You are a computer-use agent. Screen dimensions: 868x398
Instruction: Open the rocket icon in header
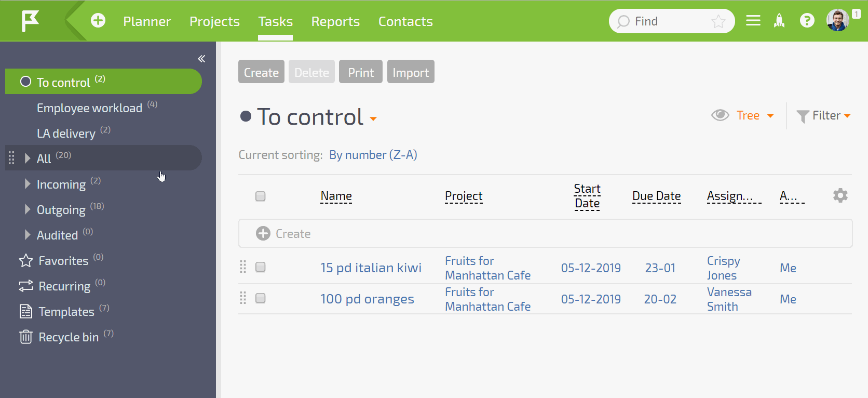pyautogui.click(x=779, y=21)
